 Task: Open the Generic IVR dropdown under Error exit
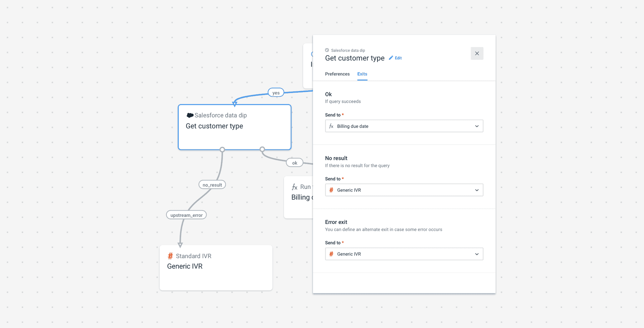pyautogui.click(x=477, y=254)
